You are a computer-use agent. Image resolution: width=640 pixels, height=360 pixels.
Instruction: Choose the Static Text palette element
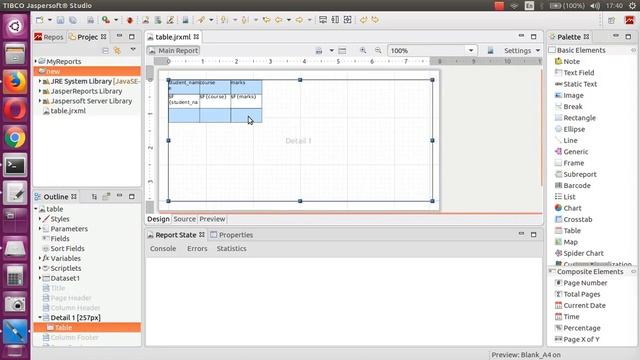tap(576, 84)
